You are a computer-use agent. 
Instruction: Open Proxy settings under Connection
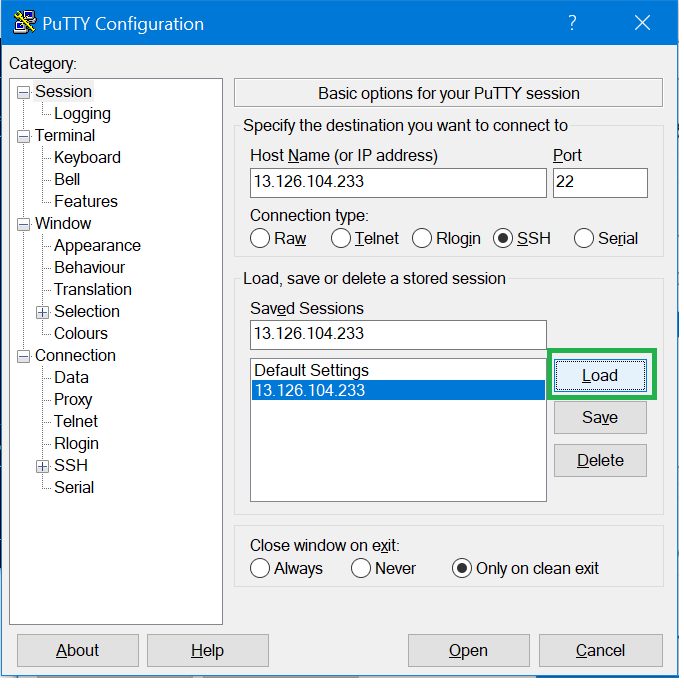(x=73, y=400)
